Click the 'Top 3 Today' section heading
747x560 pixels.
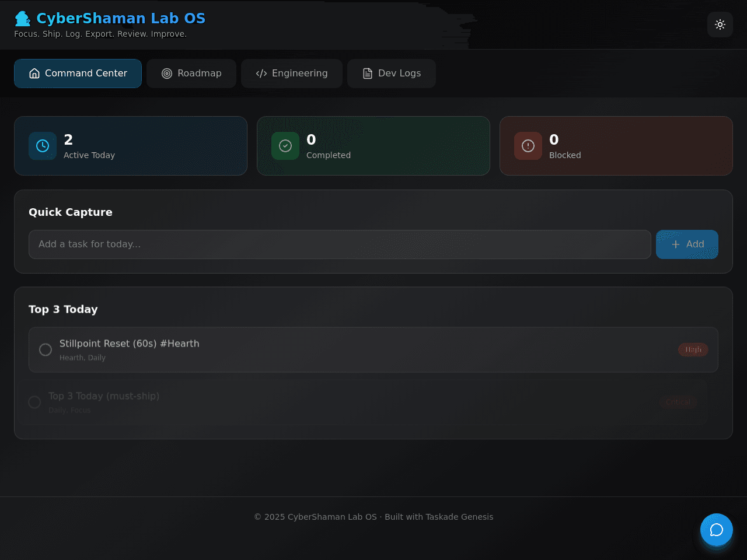(x=63, y=309)
